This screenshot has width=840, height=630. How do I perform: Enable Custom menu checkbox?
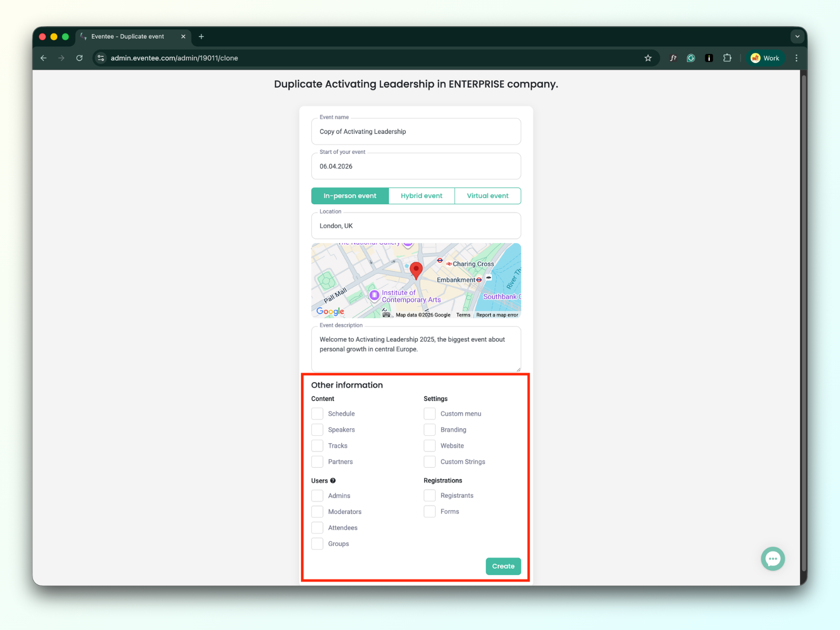[429, 414]
